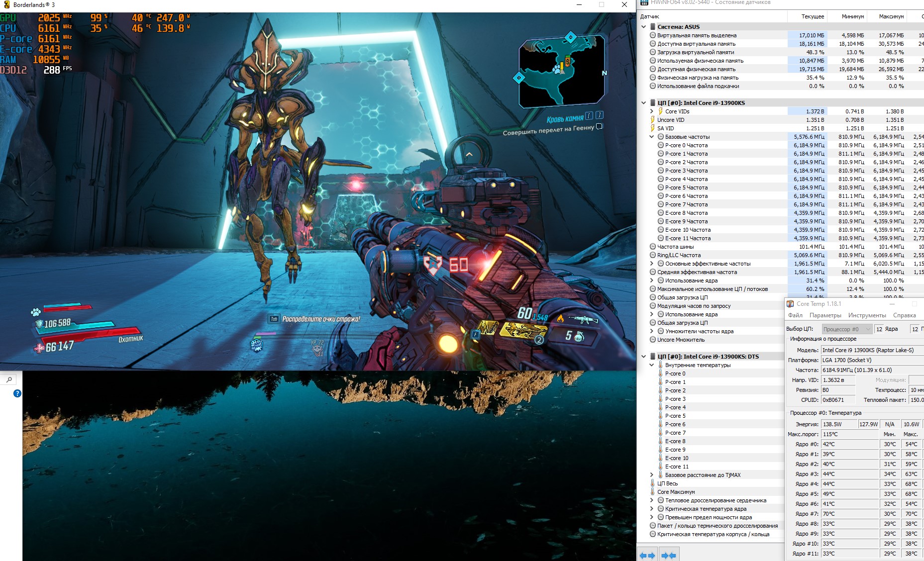Screen dimensions: 924x561
Task: Click the Датчик column header in HWiNFO
Action: [x=712, y=16]
